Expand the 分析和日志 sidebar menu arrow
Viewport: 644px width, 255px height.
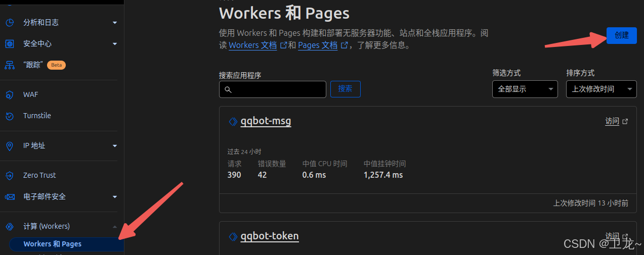(115, 23)
